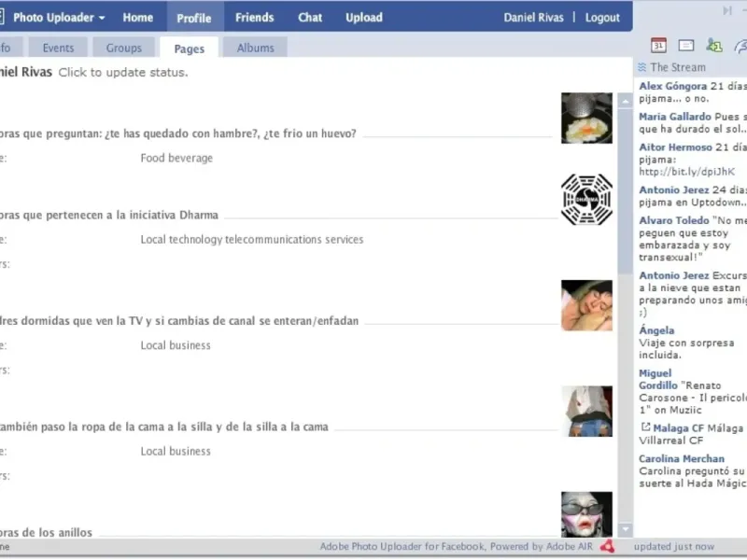The height and width of the screenshot is (560, 747).
Task: Open Miguel Gordillo in The Stream
Action: (x=658, y=380)
